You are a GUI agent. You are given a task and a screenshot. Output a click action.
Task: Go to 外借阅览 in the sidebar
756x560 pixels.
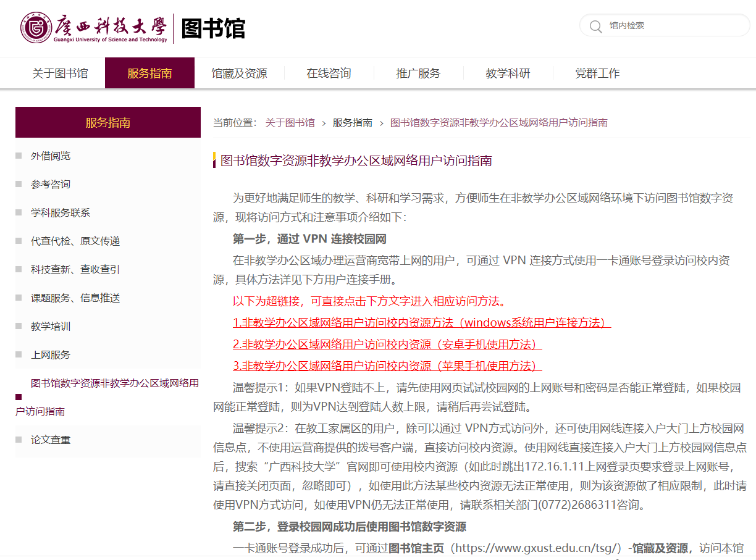(51, 156)
